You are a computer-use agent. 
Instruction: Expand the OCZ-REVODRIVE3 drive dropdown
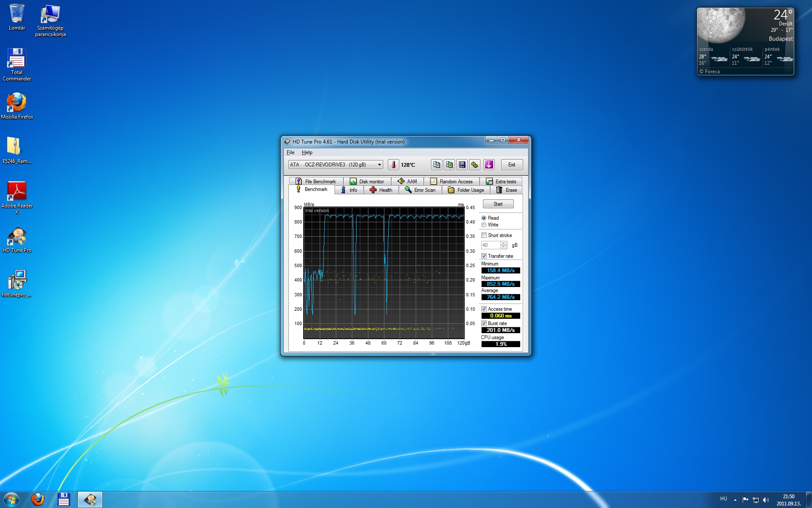click(379, 165)
